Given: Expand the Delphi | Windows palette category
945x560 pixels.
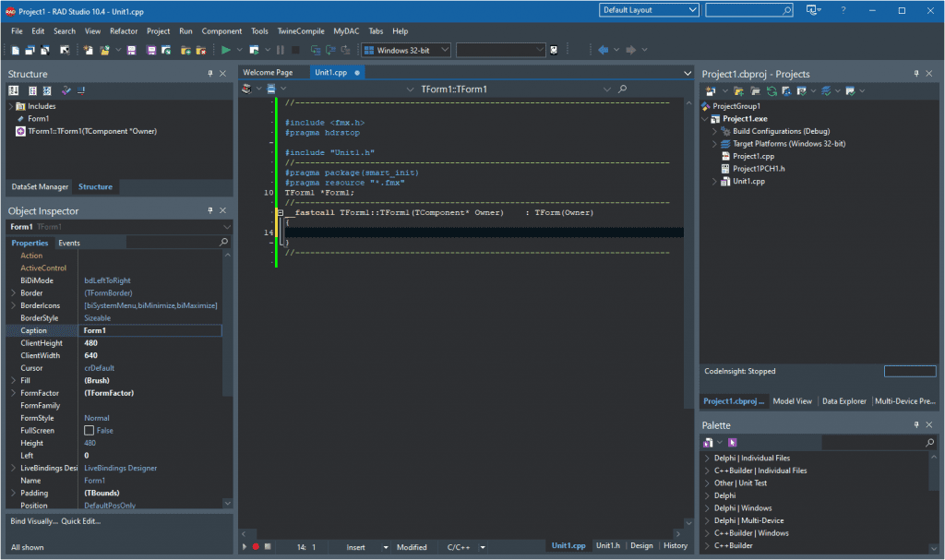Looking at the screenshot, I should click(707, 508).
